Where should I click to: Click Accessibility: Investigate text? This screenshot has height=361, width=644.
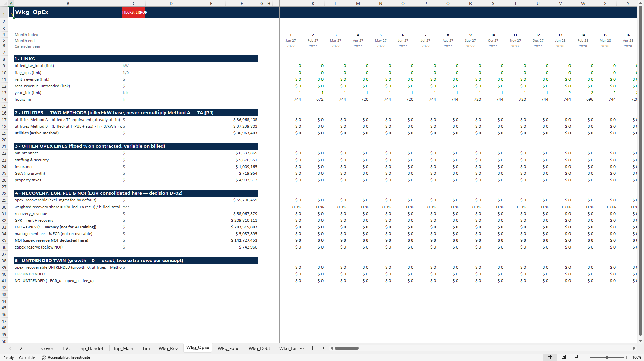[x=69, y=357]
